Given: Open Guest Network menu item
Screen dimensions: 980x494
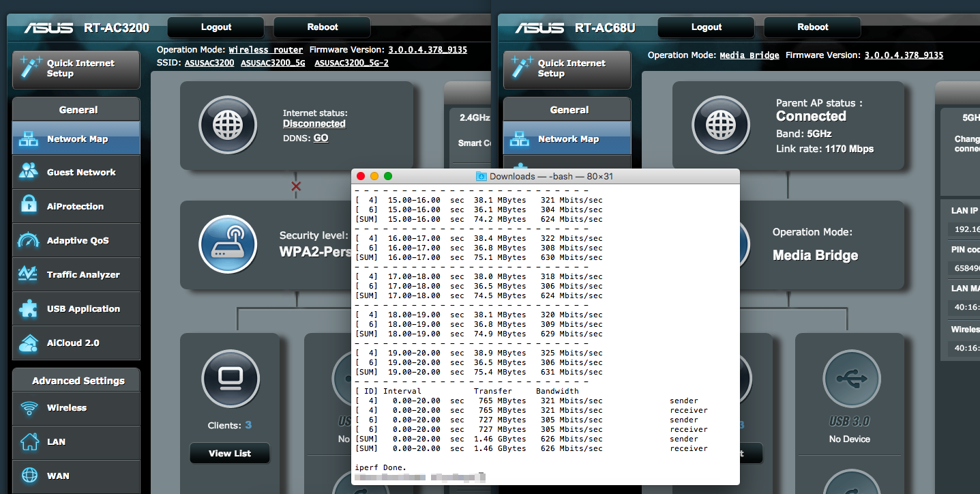Looking at the screenshot, I should click(x=76, y=173).
